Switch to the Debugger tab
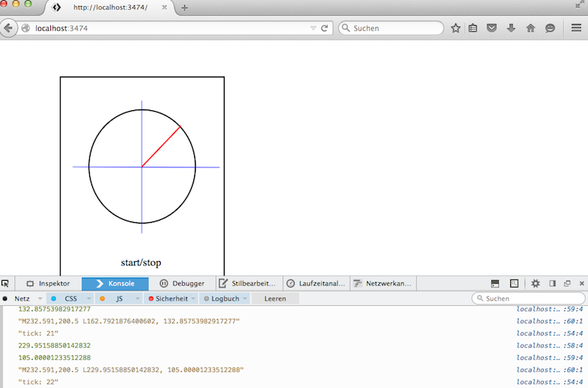The height and width of the screenshot is (388, 588). click(x=182, y=283)
